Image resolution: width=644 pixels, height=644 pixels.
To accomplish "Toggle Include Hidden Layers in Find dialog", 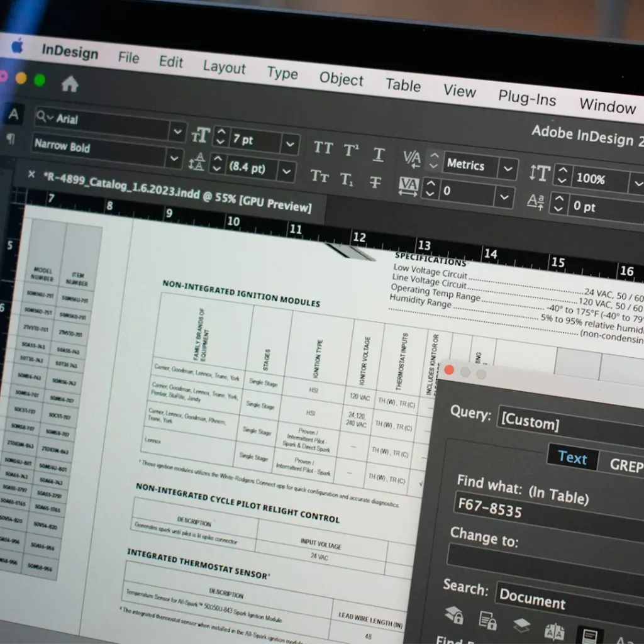I will tap(521, 626).
